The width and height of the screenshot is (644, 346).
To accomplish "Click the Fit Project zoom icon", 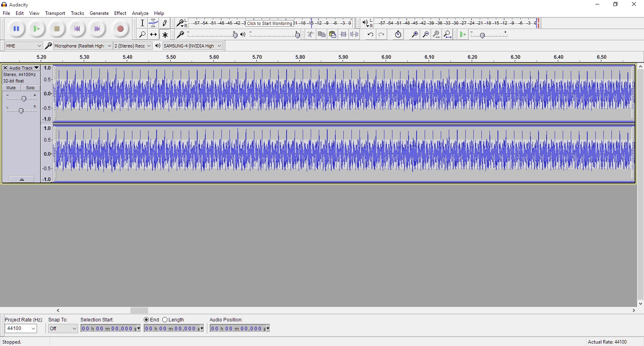I will point(447,35).
